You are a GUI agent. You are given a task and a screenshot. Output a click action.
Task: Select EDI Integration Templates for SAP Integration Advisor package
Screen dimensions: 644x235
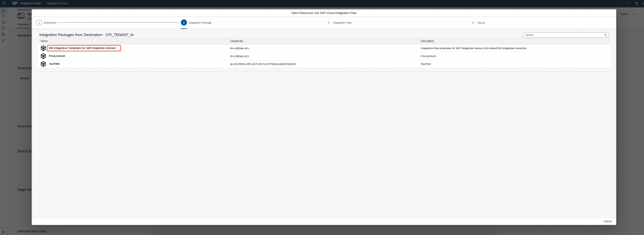tap(84, 48)
